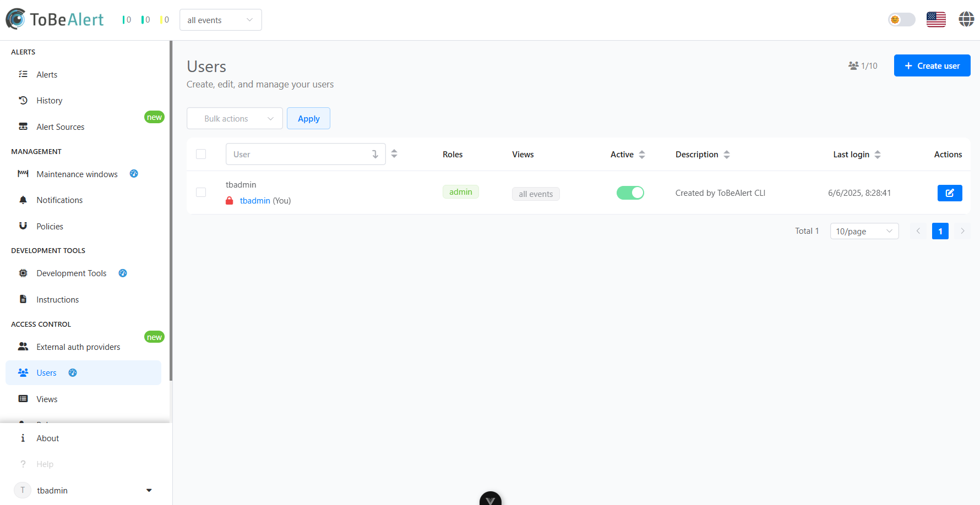Go to page 1 in pagination

coord(940,231)
